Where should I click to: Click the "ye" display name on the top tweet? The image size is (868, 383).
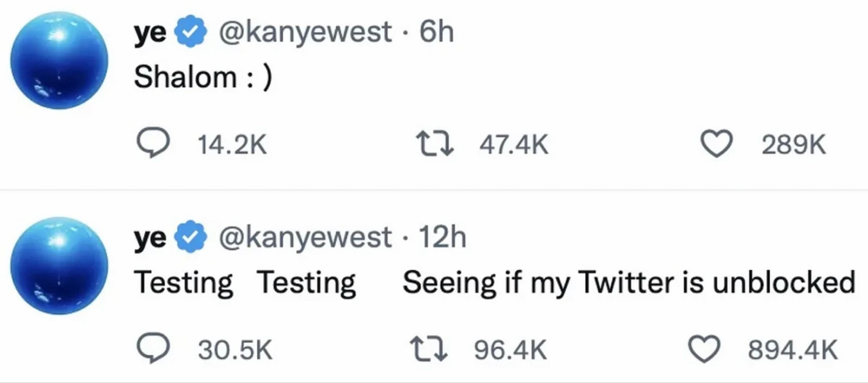(x=150, y=32)
